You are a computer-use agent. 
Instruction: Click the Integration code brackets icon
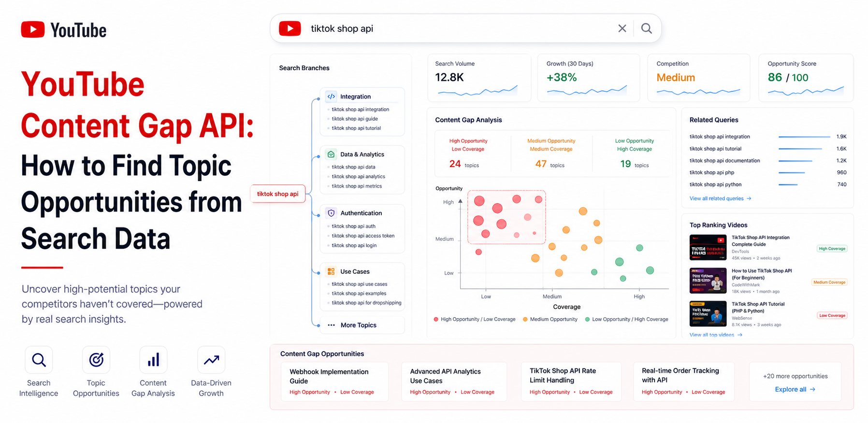pos(331,97)
